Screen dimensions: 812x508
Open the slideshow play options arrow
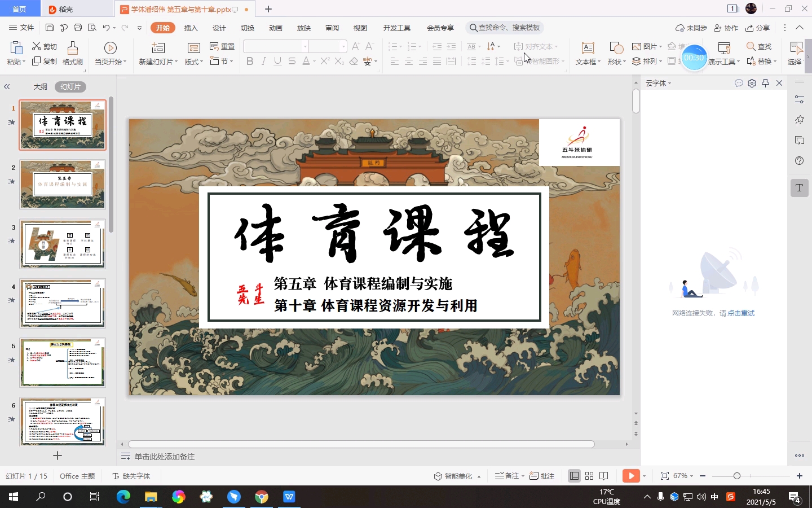pyautogui.click(x=645, y=476)
